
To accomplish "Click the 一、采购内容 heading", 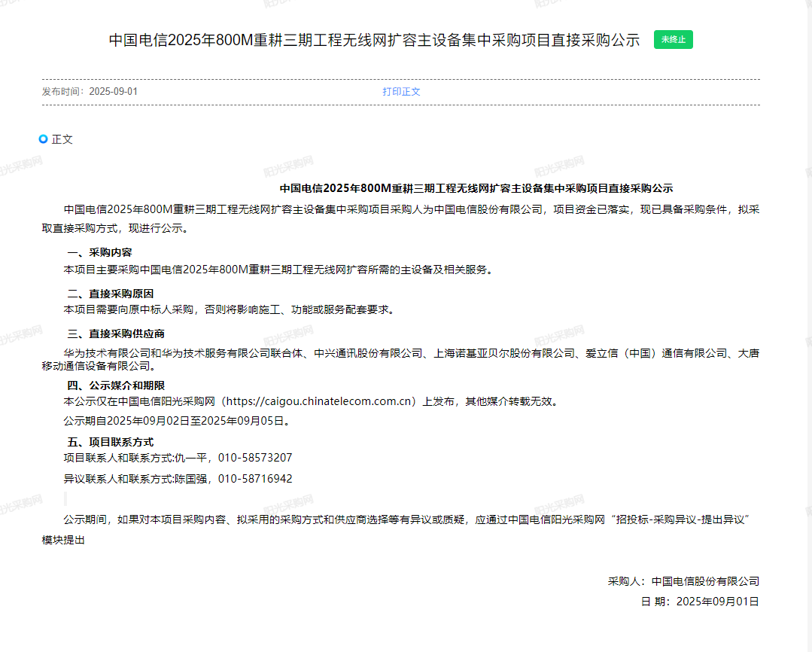I will pyautogui.click(x=99, y=252).
